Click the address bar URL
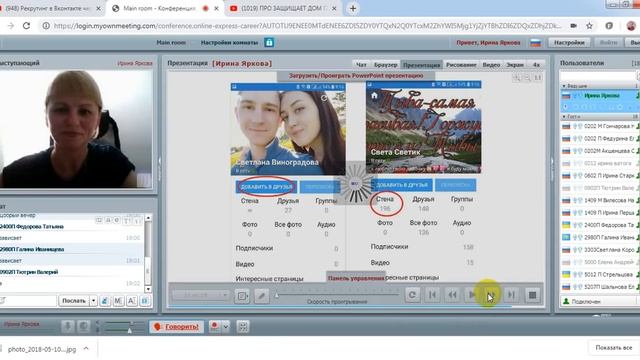This screenshot has width=640, height=360. click(307, 26)
